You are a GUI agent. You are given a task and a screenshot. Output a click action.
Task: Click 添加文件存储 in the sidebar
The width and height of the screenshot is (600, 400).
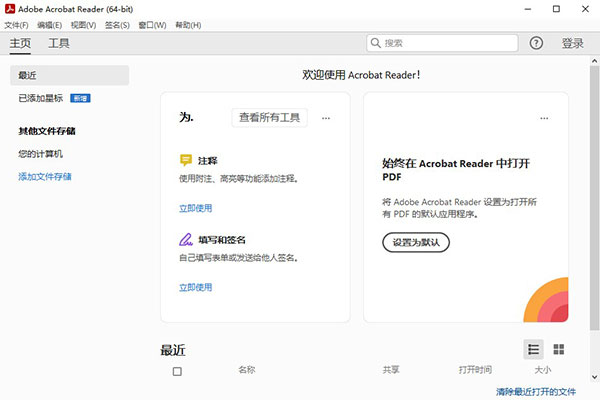coord(45,177)
